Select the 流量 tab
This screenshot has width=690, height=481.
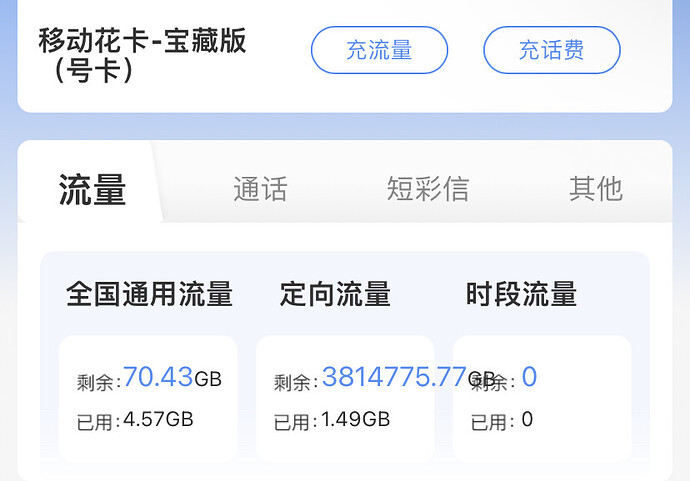pos(92,190)
